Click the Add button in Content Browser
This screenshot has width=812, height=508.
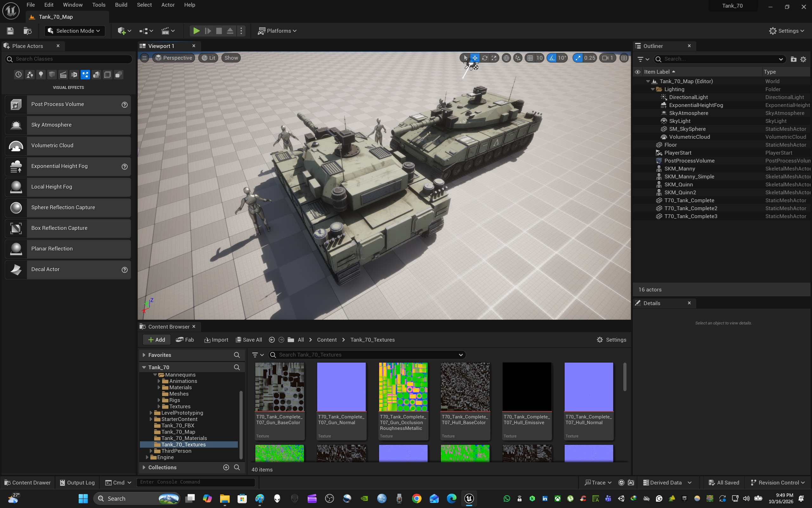coord(156,340)
